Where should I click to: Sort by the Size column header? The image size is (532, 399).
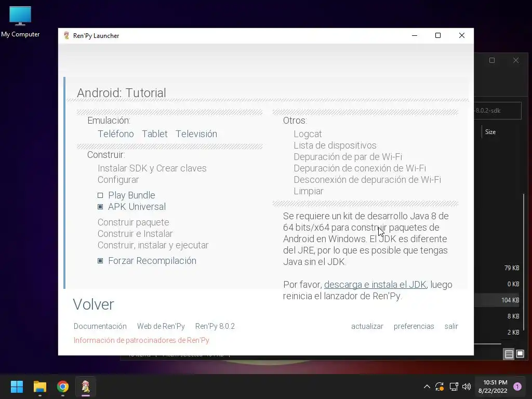(490, 132)
